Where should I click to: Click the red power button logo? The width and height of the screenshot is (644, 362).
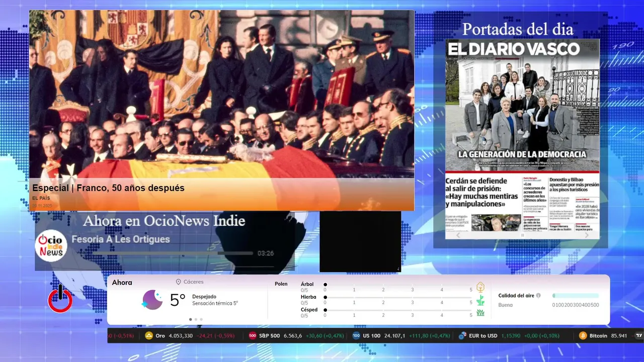click(x=60, y=299)
